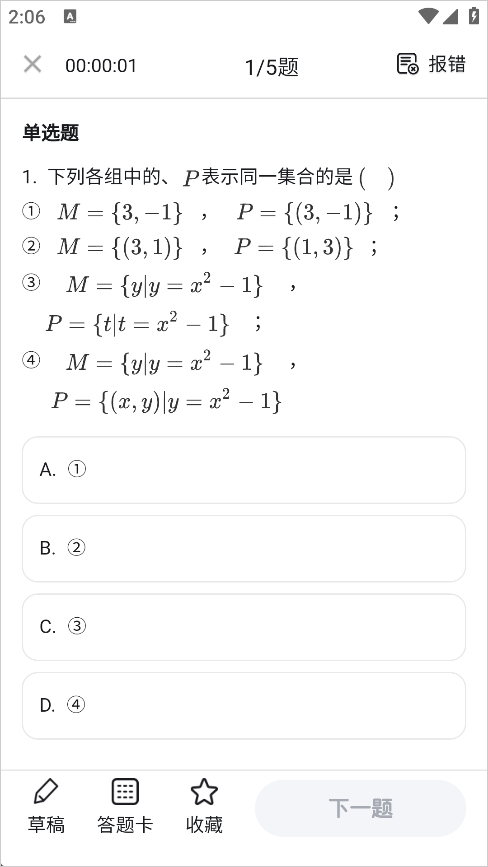The height and width of the screenshot is (867, 488).
Task: Select answer option A. ①
Action: click(x=244, y=470)
